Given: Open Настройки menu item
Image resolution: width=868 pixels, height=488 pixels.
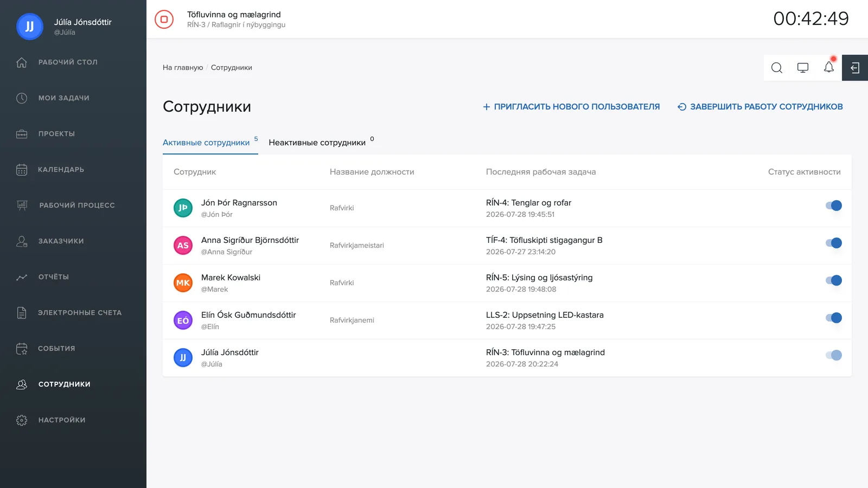Looking at the screenshot, I should [x=62, y=420].
